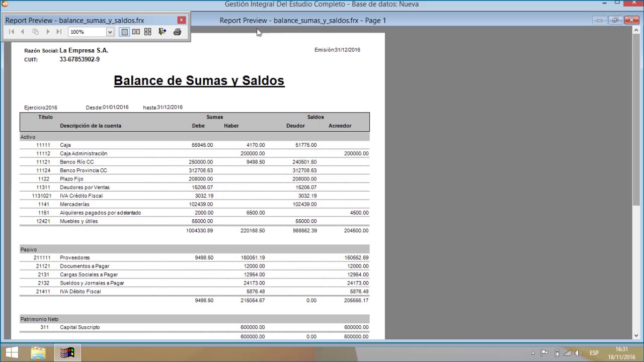Open the go-to-page icon in preview toolbar
This screenshot has width=644, height=362.
click(x=36, y=32)
